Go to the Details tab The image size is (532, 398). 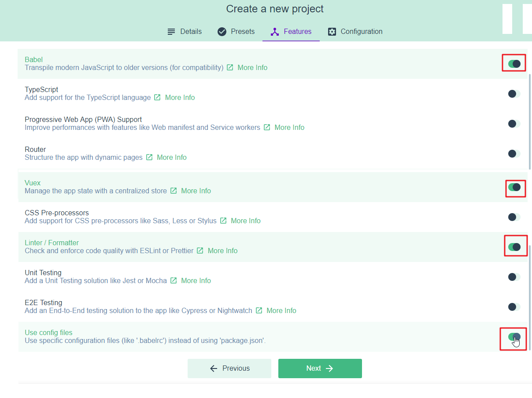pyautogui.click(x=185, y=32)
